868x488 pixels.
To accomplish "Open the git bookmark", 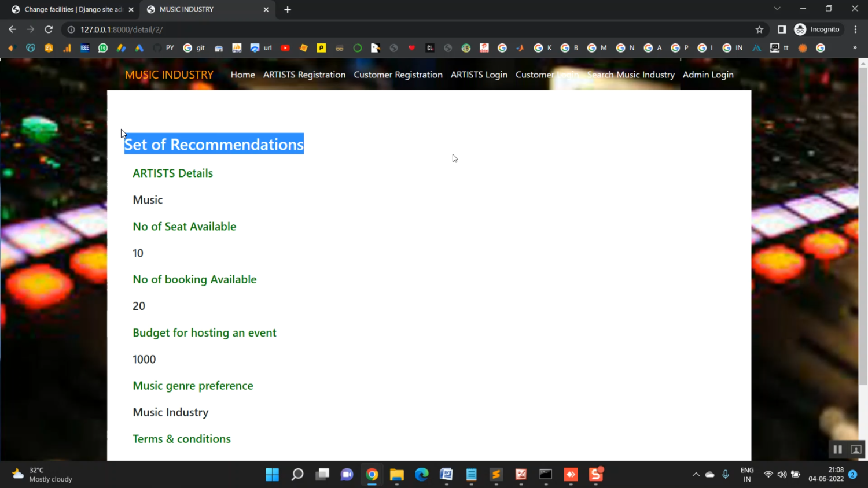I will [x=194, y=48].
